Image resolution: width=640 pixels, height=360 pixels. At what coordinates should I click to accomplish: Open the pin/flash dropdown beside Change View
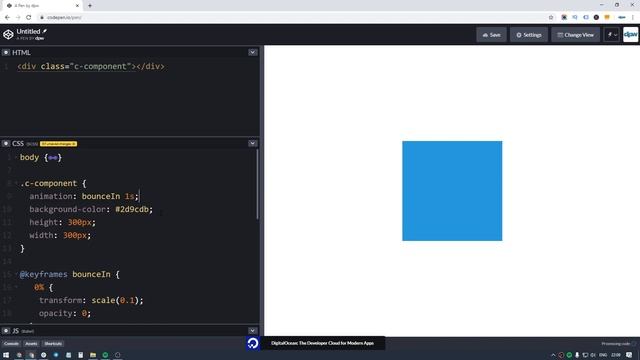pyautogui.click(x=612, y=35)
